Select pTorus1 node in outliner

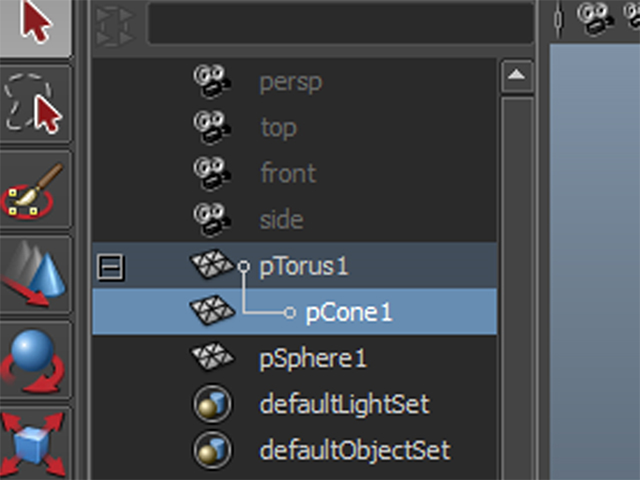click(304, 267)
